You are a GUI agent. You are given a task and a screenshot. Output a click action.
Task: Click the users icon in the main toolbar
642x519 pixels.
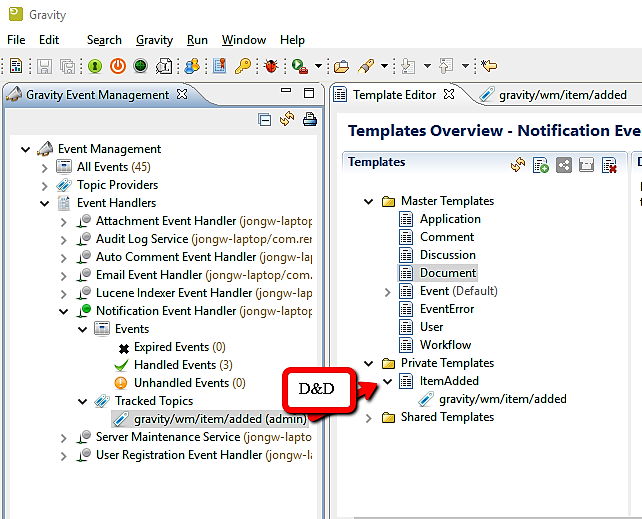coord(192,66)
